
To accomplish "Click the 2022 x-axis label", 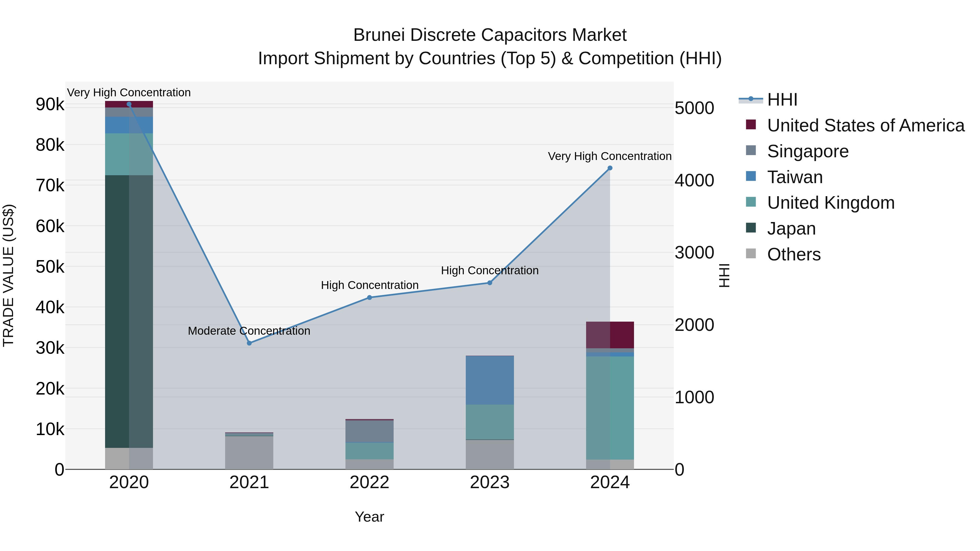I will pos(369,482).
